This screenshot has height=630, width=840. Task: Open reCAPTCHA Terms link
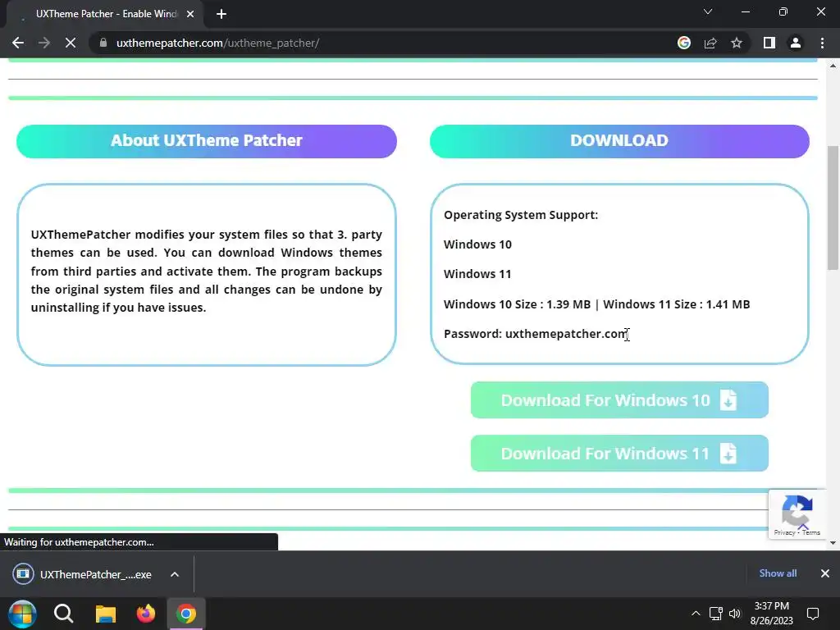pos(811,532)
